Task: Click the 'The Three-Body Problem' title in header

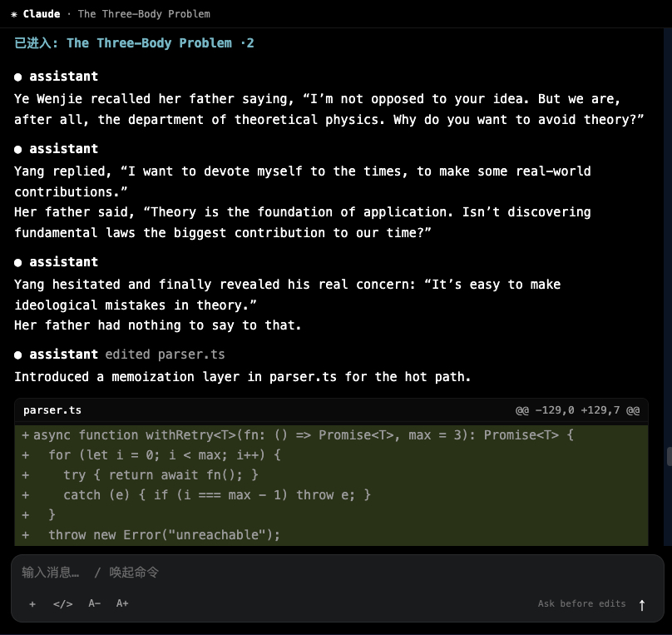Action: click(x=144, y=14)
